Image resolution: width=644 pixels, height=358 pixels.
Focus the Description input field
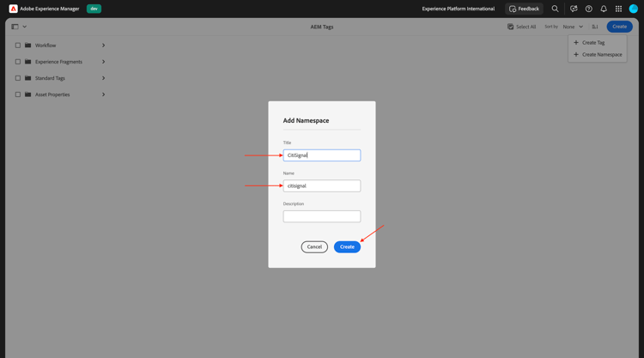pyautogui.click(x=322, y=216)
